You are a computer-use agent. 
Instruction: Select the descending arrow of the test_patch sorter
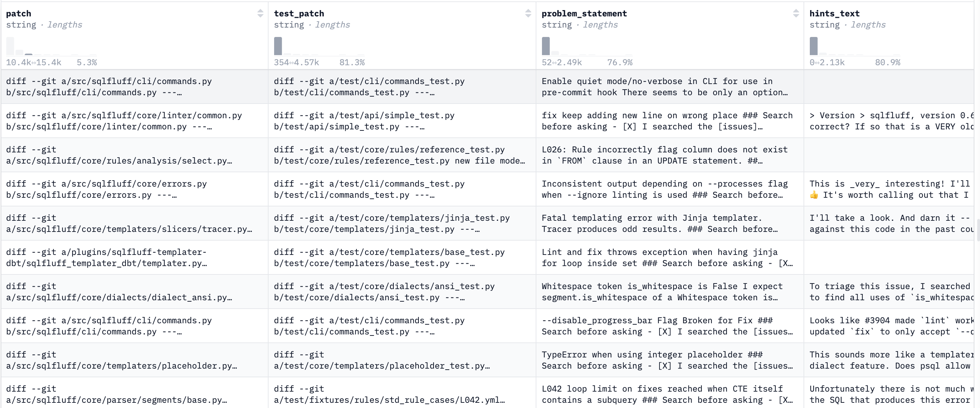528,16
